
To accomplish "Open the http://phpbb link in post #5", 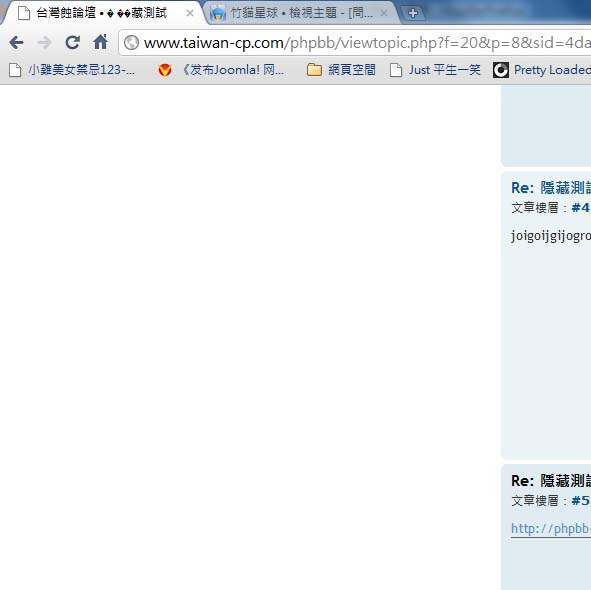I will point(551,528).
